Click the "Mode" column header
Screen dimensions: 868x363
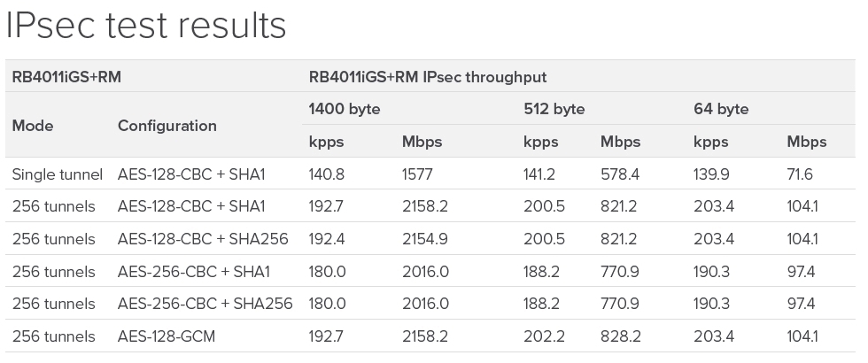[x=33, y=126]
